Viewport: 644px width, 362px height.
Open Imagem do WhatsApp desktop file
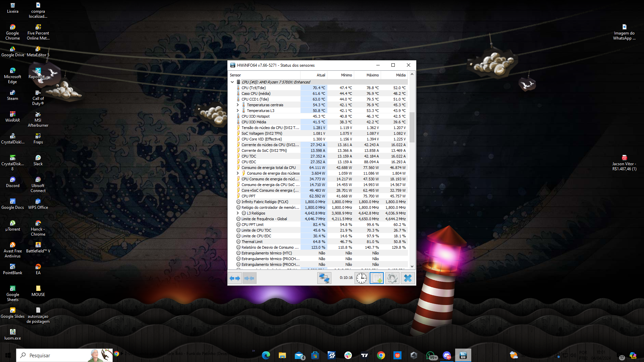[x=624, y=32]
